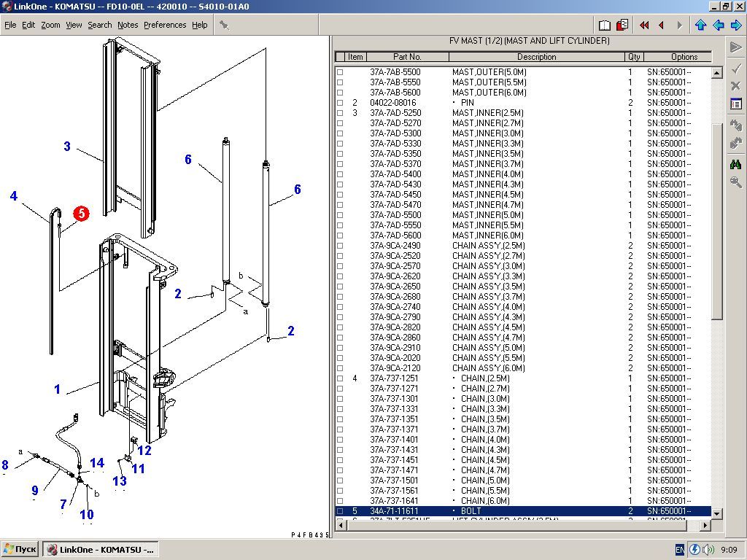Tick the checkbox for CHAIN ASS'Y,(6.0M)
Screen dimensions: 747x560
tap(340, 368)
